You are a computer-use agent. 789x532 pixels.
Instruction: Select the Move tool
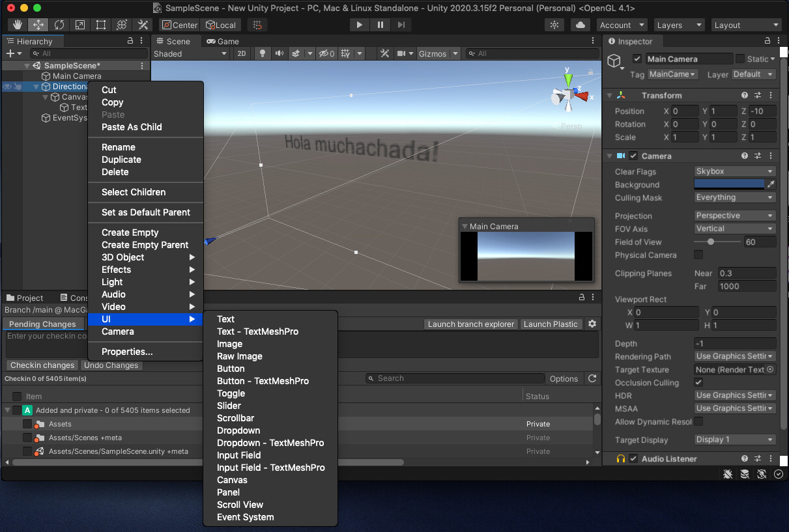pos(38,25)
